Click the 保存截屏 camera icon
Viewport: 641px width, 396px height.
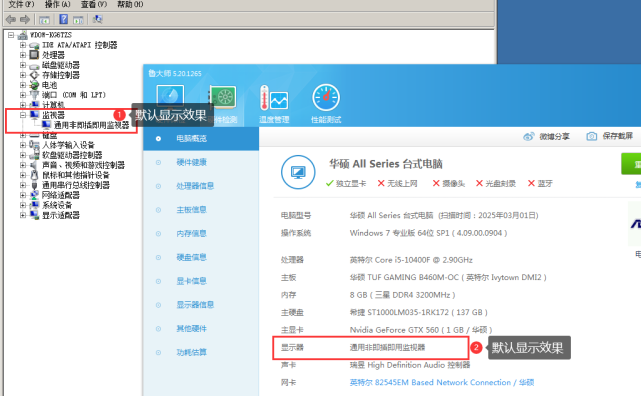pos(591,136)
